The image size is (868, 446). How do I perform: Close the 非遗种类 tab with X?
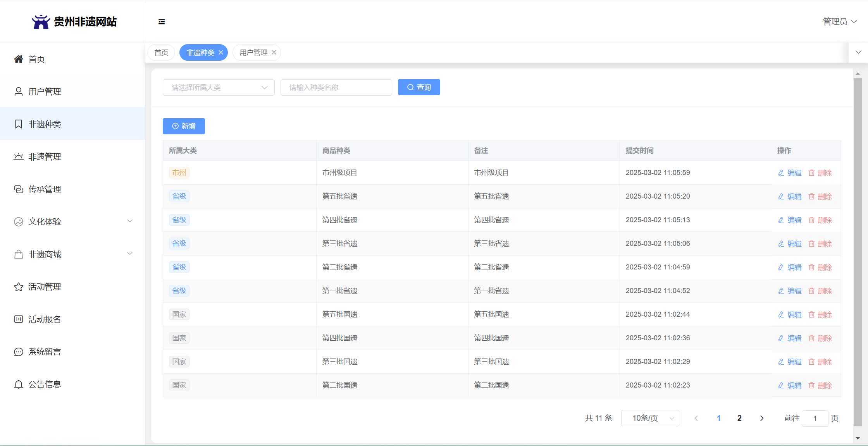pos(221,53)
